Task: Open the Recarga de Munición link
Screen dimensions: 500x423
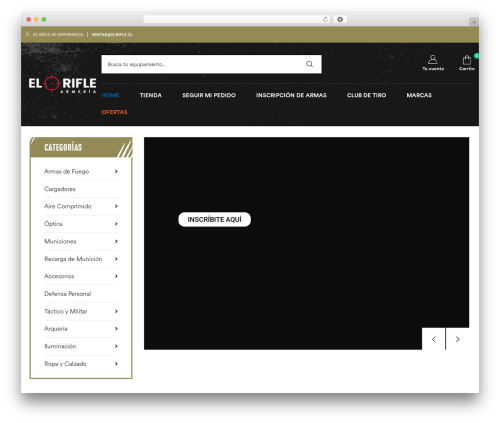Action: (73, 259)
